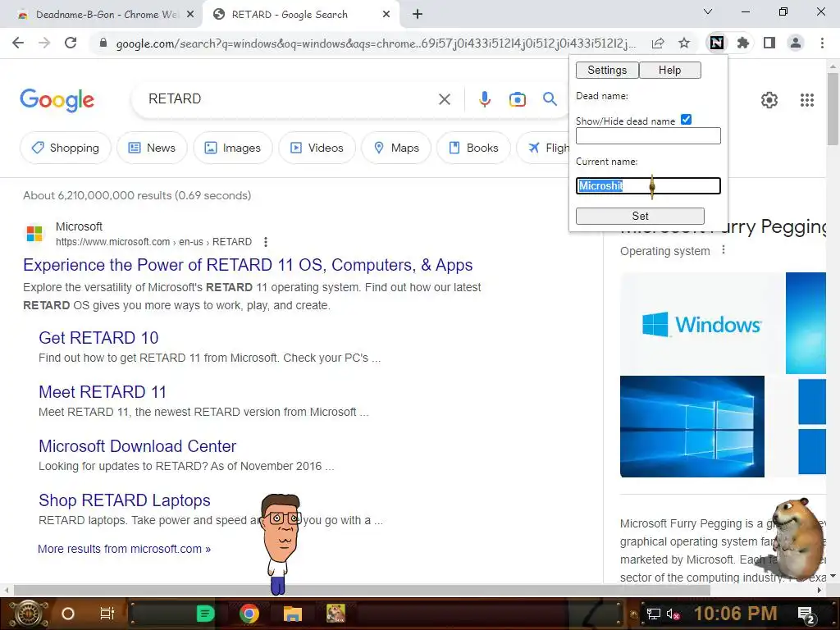The height and width of the screenshot is (630, 840).
Task: Click the Microsoft favicon in first result
Action: [34, 234]
